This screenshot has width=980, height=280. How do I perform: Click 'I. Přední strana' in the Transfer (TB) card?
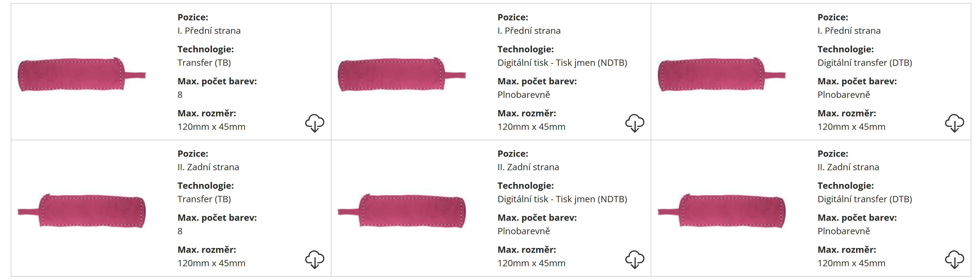click(x=209, y=31)
